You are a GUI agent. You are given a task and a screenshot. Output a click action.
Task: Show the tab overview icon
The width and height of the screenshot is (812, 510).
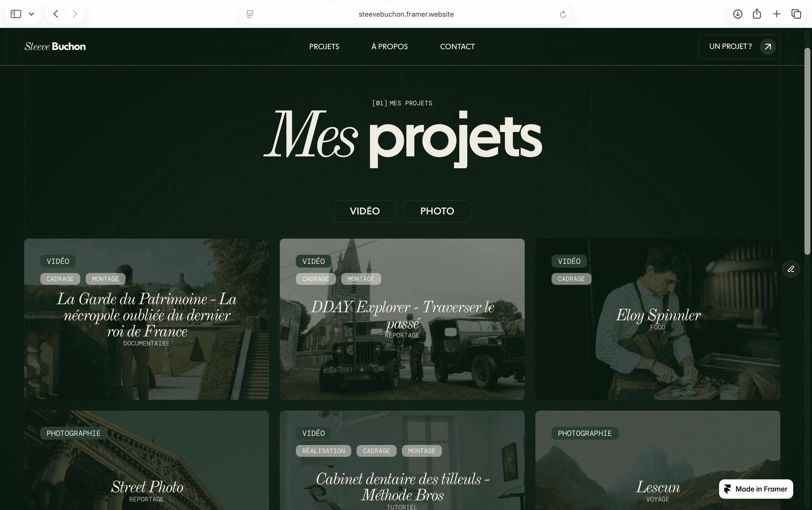796,14
